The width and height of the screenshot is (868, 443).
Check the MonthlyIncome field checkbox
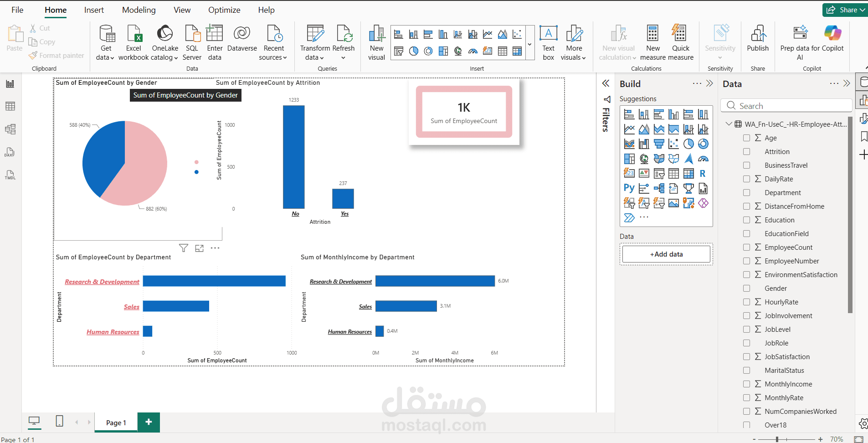coord(746,384)
